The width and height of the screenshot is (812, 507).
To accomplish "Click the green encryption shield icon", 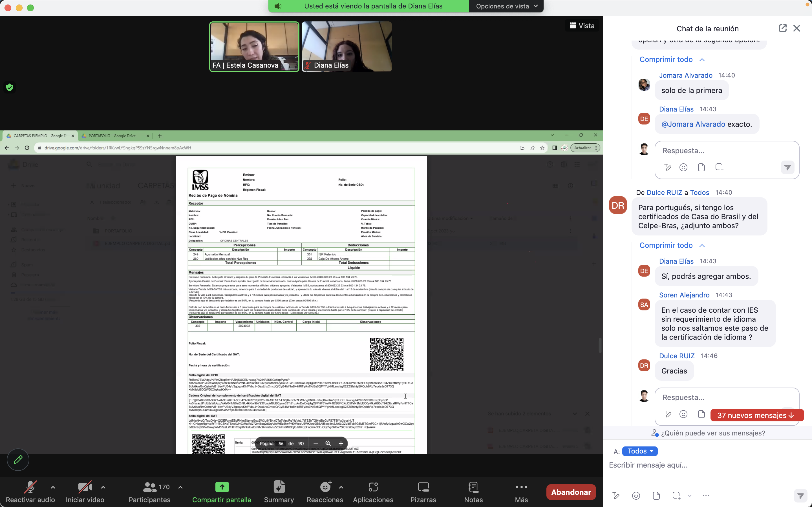I will tap(10, 88).
